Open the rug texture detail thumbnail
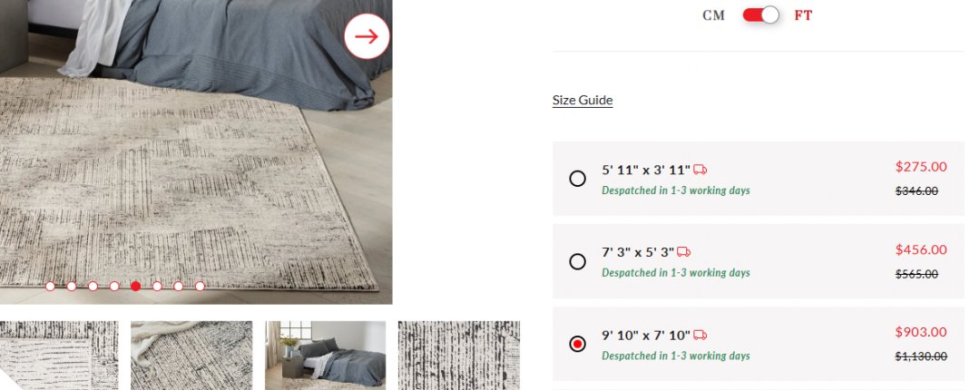Screen dimensions: 980x390 point(459,356)
